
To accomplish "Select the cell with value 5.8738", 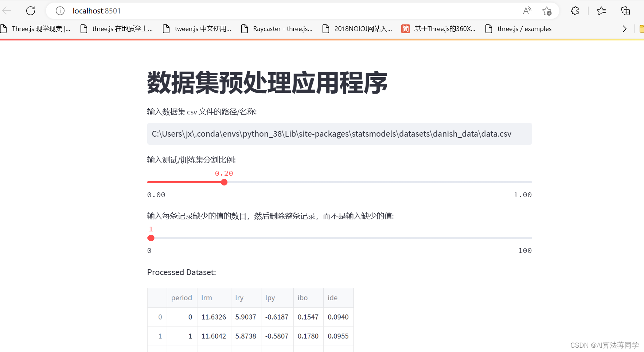I will (x=246, y=336).
